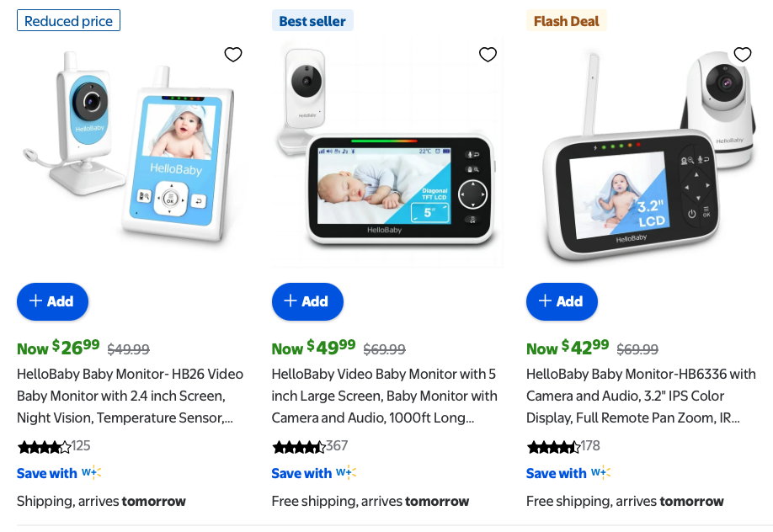Open HelloBaby Video Baby Monitor 5 inch title
Image resolution: width=773 pixels, height=532 pixels.
[x=385, y=396]
